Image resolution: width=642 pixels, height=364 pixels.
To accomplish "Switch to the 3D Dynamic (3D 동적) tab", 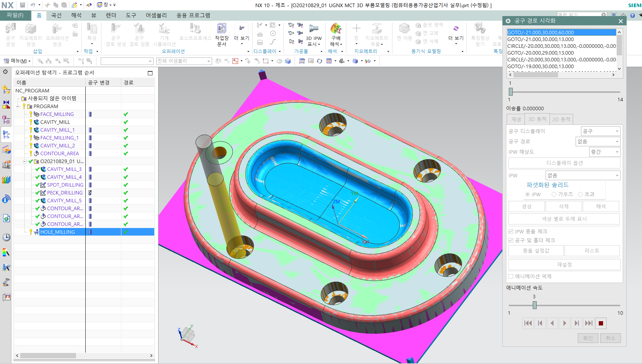I will pyautogui.click(x=537, y=119).
